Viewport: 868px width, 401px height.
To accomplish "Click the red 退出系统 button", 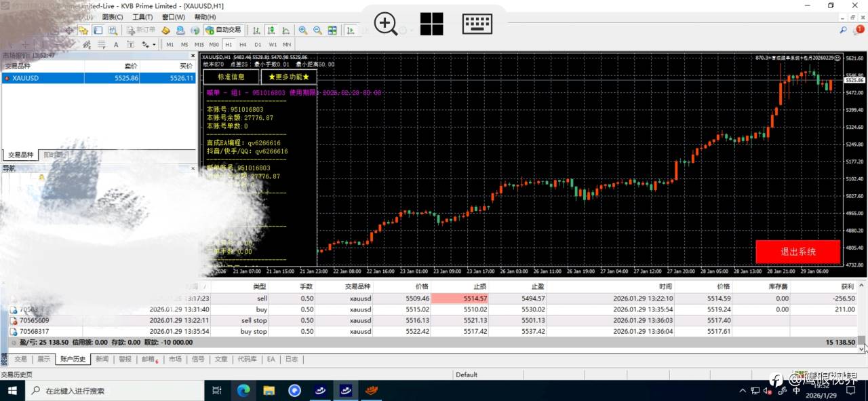I will (798, 252).
